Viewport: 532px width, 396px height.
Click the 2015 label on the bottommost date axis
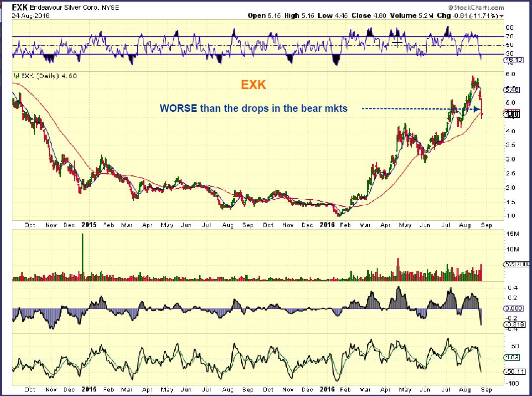tap(89, 390)
